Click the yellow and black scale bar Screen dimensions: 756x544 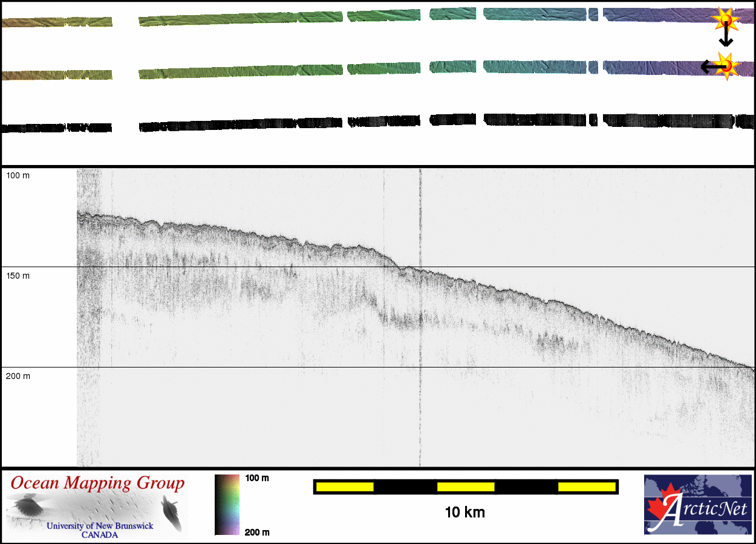point(466,487)
